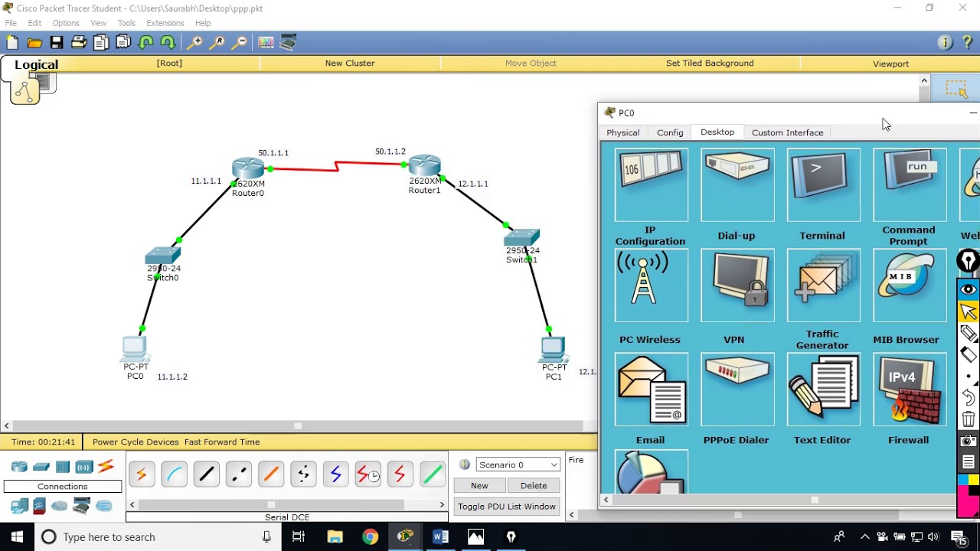
Task: Select the copper straight-through black cable
Action: click(x=207, y=474)
